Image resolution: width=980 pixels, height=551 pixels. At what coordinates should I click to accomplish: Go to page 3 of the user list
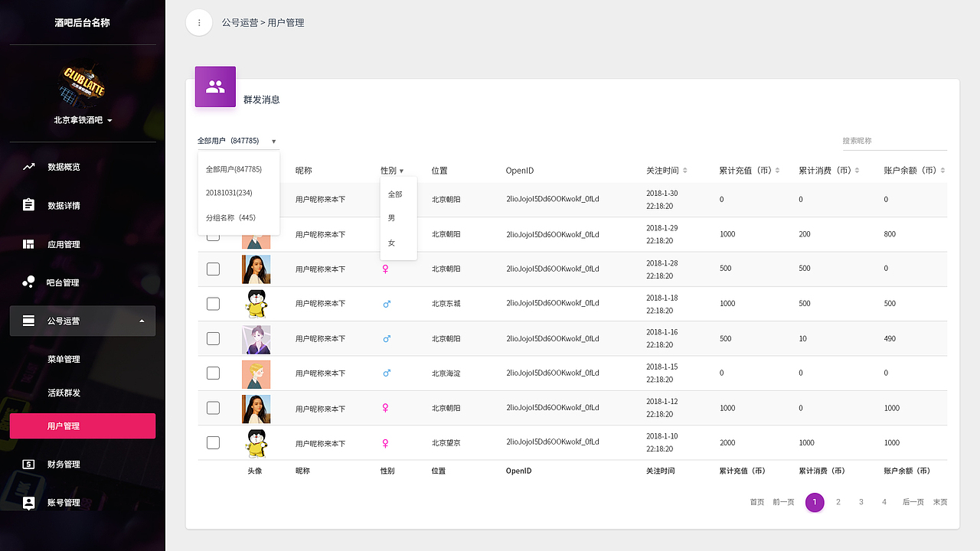861,502
